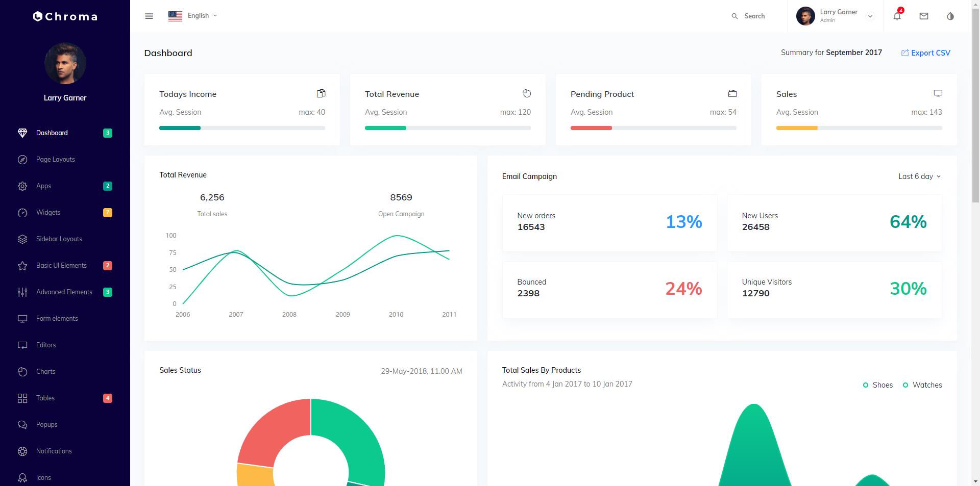
Task: Click the Form elements monitor icon
Action: pos(22,319)
